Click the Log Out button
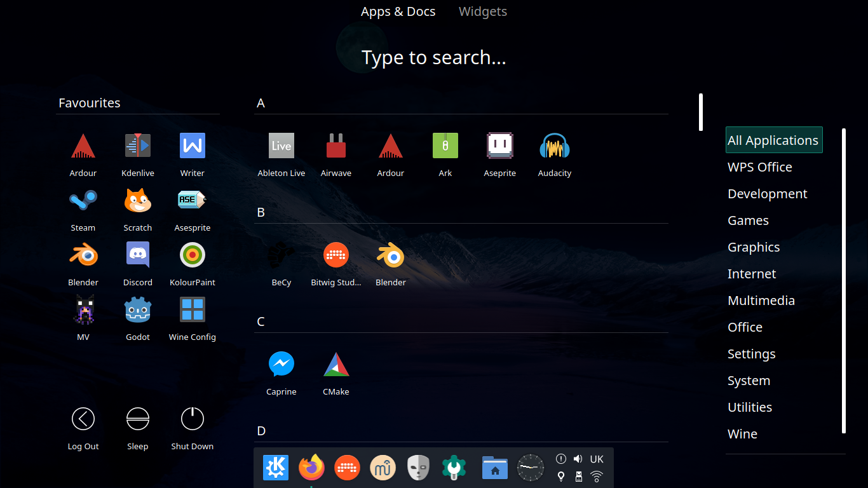The height and width of the screenshot is (488, 868). [83, 428]
